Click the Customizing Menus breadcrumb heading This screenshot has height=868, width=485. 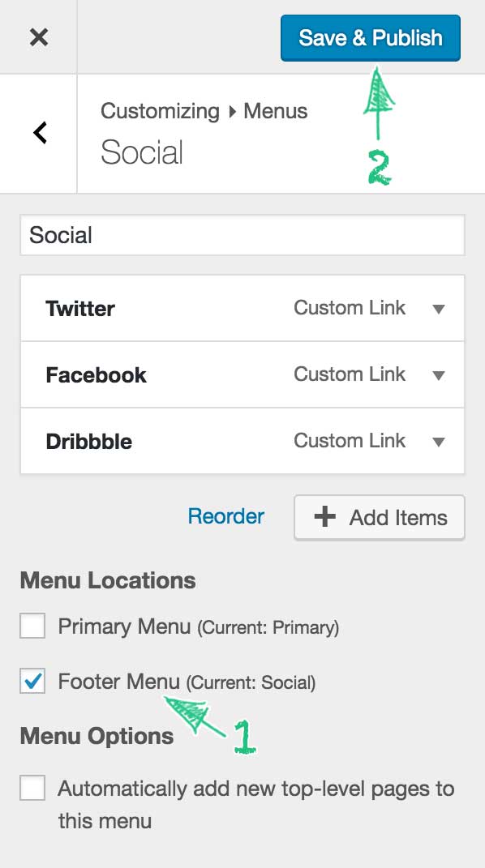[x=204, y=111]
